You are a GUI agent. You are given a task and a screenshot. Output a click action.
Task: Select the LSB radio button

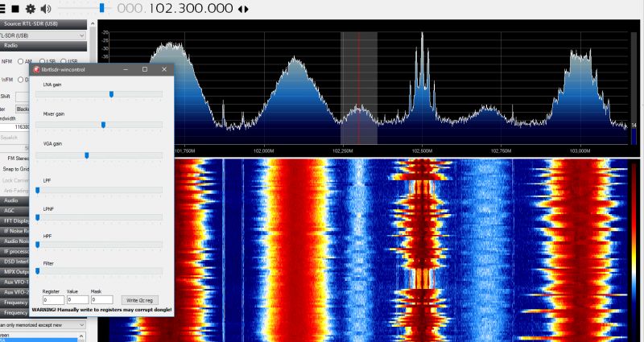point(43,62)
